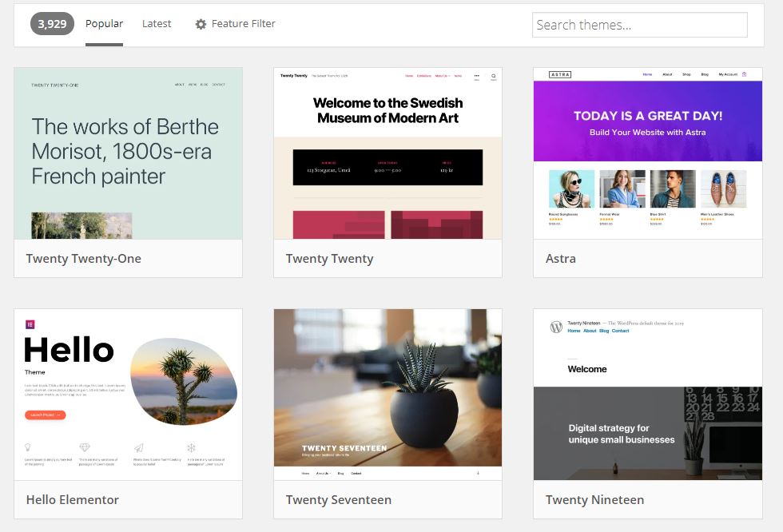Open the Feature Filter text link

[243, 23]
